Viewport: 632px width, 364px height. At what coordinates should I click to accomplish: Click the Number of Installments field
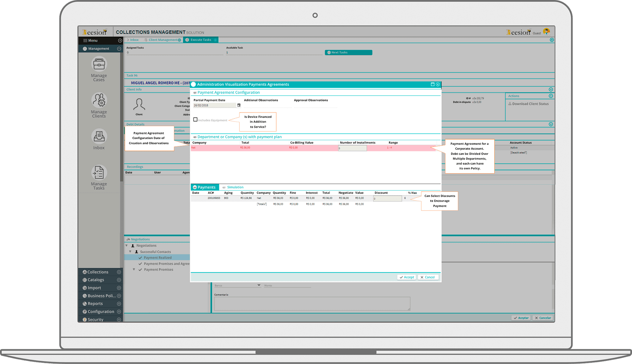click(352, 148)
